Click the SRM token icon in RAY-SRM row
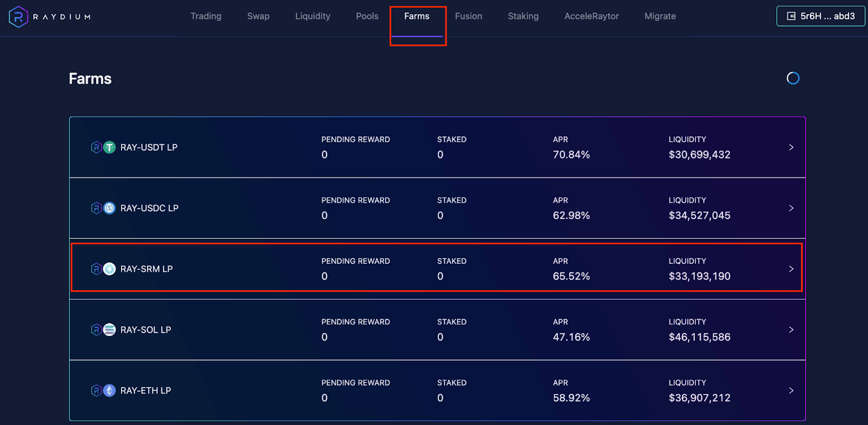The height and width of the screenshot is (425, 868). (x=110, y=269)
